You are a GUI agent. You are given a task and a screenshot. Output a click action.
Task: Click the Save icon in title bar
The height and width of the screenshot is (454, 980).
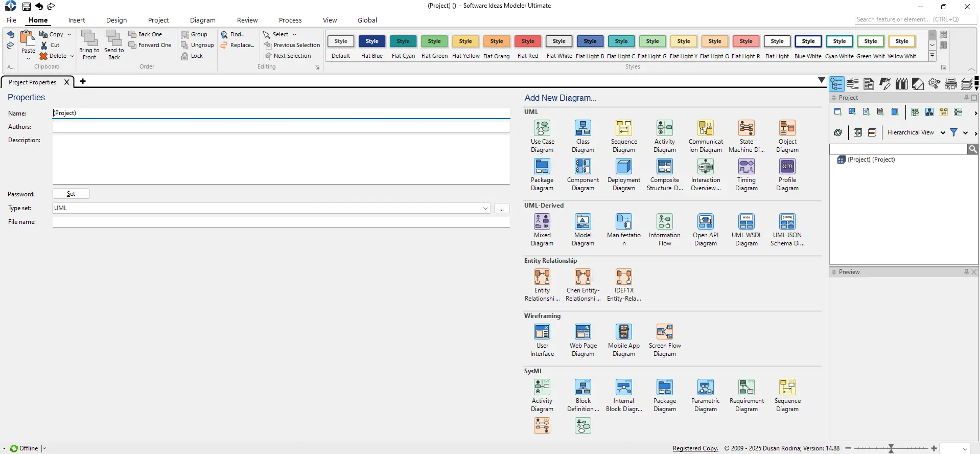coord(27,7)
